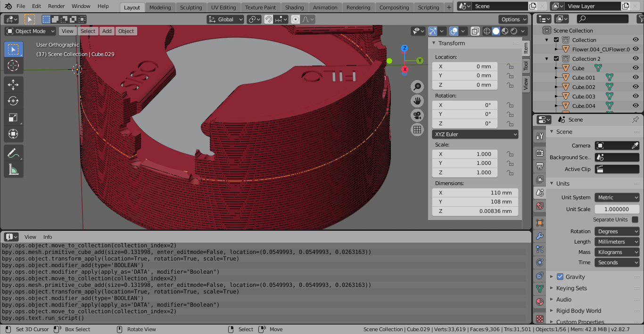The image size is (644, 334).
Task: Open the Tool properties tab
Action: coord(540,136)
